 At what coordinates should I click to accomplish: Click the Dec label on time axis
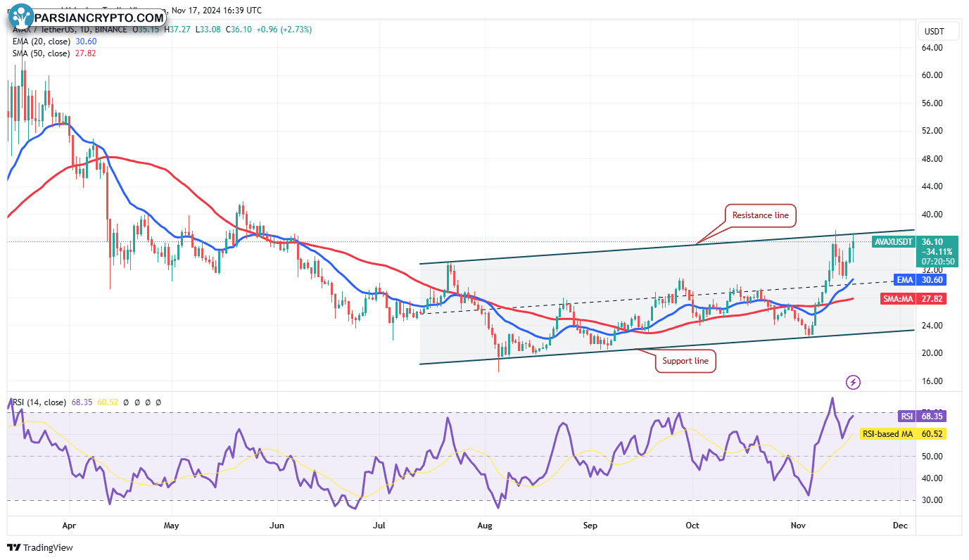point(899,525)
